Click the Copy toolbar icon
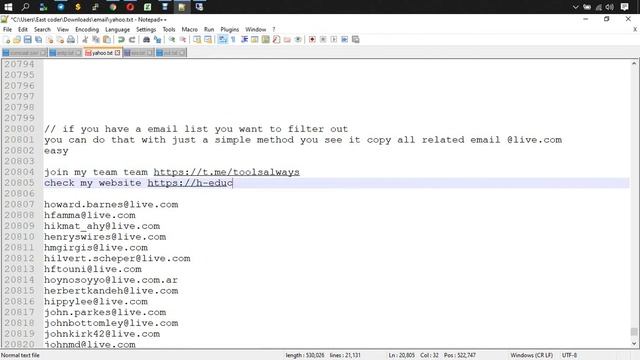Screen dimensions: 640x360 tap(96, 40)
